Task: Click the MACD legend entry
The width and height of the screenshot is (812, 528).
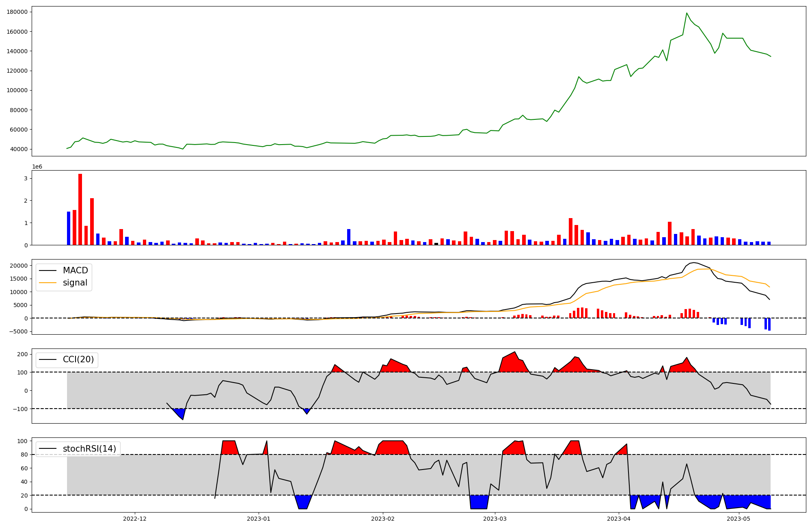Action: (75, 270)
